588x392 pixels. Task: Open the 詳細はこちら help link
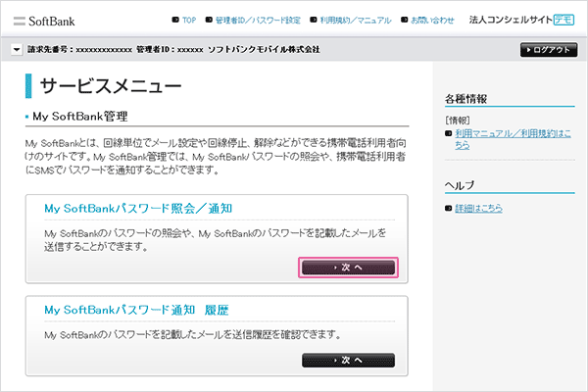pos(478,208)
